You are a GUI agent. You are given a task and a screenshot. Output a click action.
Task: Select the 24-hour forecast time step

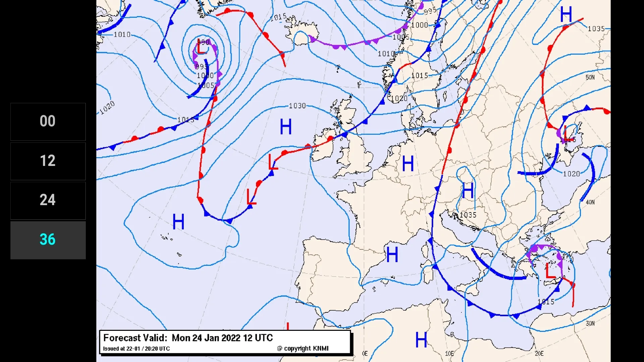click(x=48, y=200)
